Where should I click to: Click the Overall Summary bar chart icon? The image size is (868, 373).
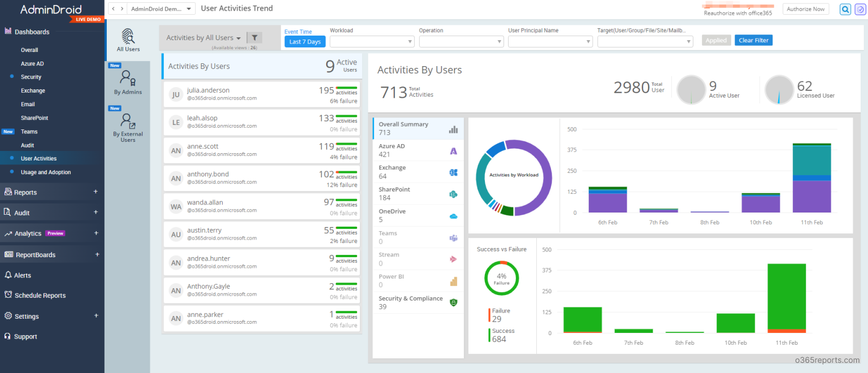[x=453, y=129]
